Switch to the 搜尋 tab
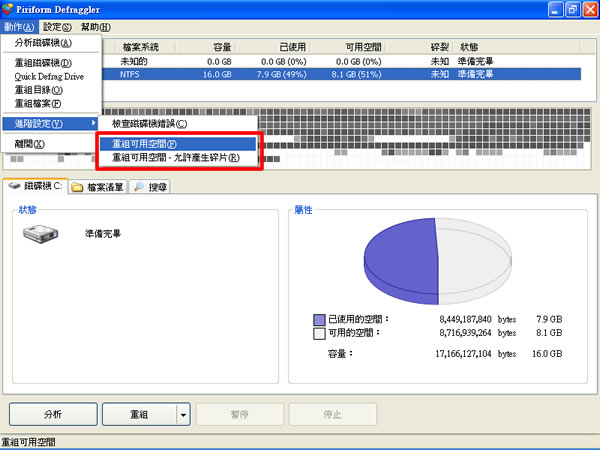The height and width of the screenshot is (450, 600). point(150,187)
